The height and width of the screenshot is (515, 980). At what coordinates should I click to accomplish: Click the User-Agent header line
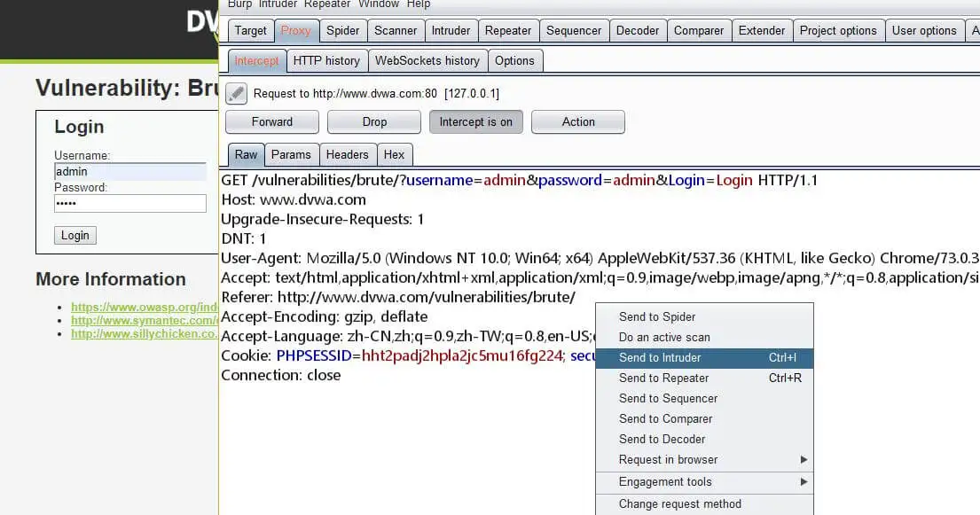pyautogui.click(x=600, y=258)
